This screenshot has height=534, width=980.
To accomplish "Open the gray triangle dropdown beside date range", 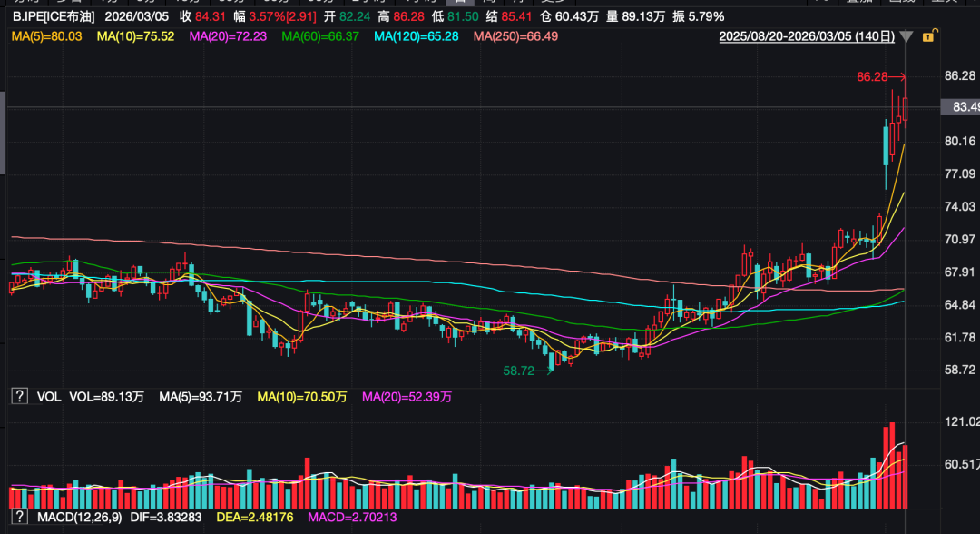I will (906, 37).
